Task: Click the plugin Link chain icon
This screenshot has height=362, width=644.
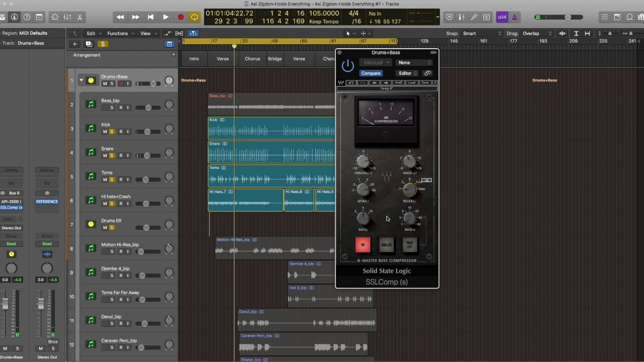Action: click(x=428, y=73)
